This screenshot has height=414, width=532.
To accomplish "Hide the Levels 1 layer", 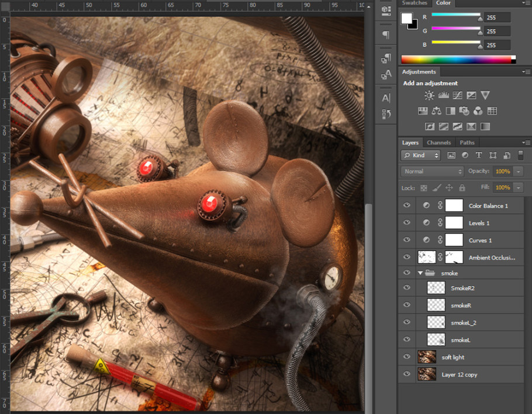I will (x=407, y=222).
